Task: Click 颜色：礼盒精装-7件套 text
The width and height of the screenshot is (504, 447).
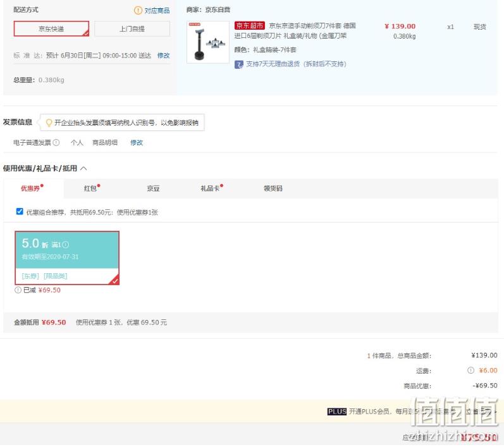Action: 265,50
